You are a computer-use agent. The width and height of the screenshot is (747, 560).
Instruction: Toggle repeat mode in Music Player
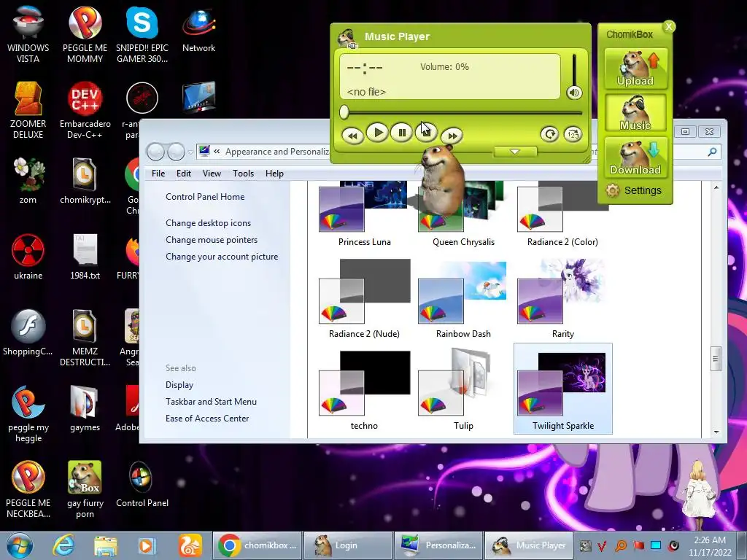click(549, 134)
